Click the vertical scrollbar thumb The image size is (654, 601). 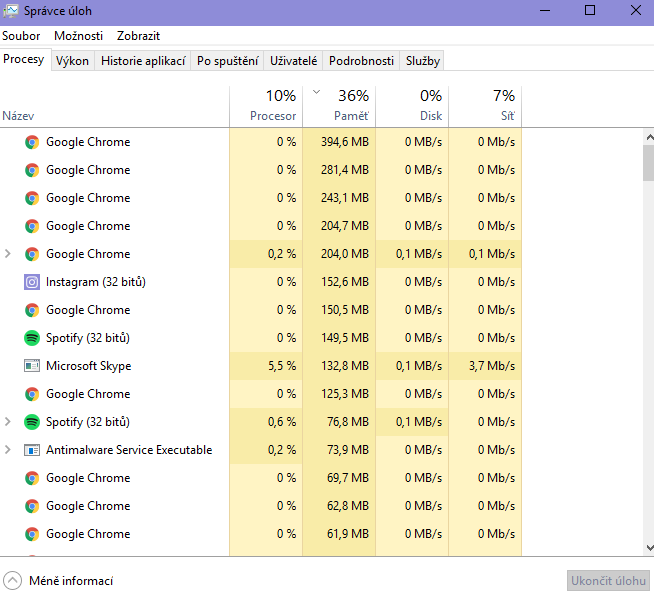click(647, 160)
